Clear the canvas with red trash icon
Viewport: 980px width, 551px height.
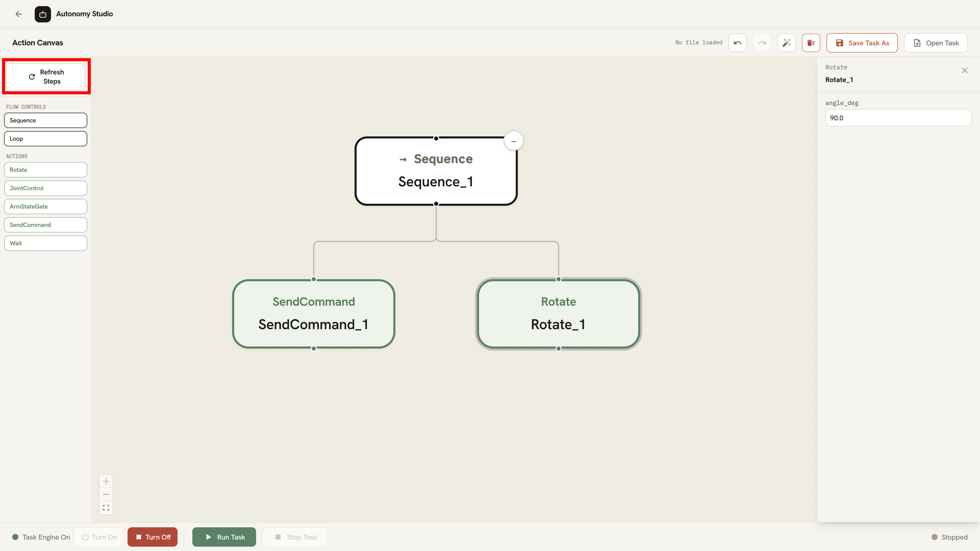point(811,43)
